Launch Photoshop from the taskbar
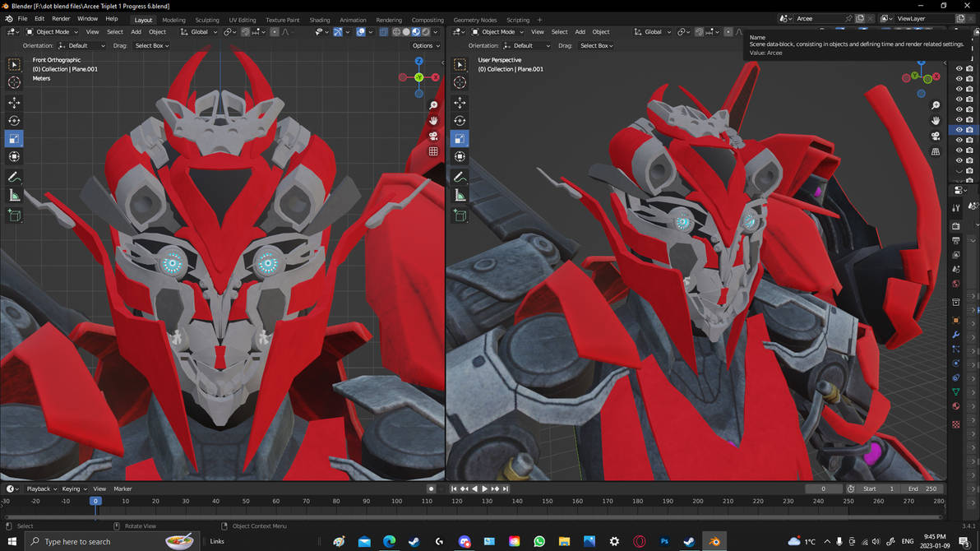Viewport: 980px width, 551px height. point(664,541)
